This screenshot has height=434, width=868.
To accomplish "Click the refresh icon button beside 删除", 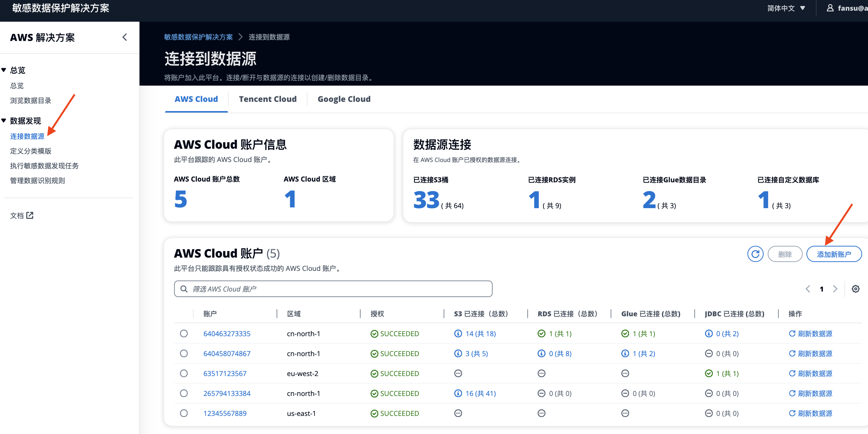I will point(755,254).
